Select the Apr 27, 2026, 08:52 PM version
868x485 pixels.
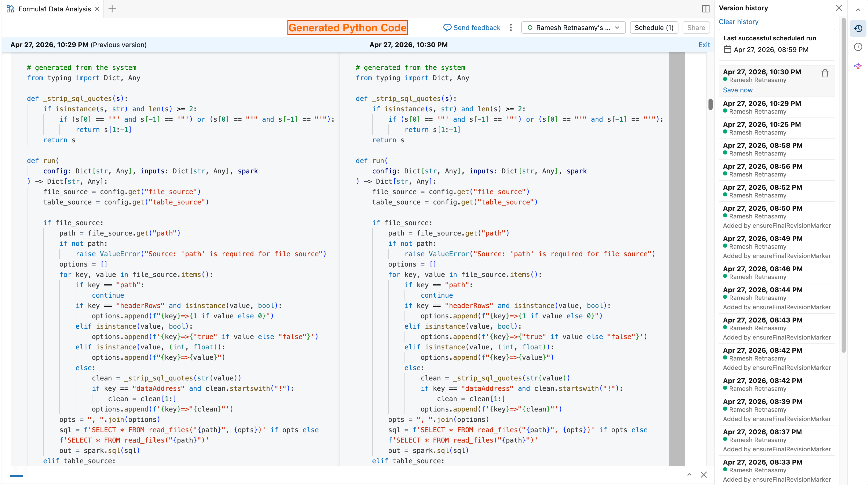[x=777, y=191]
